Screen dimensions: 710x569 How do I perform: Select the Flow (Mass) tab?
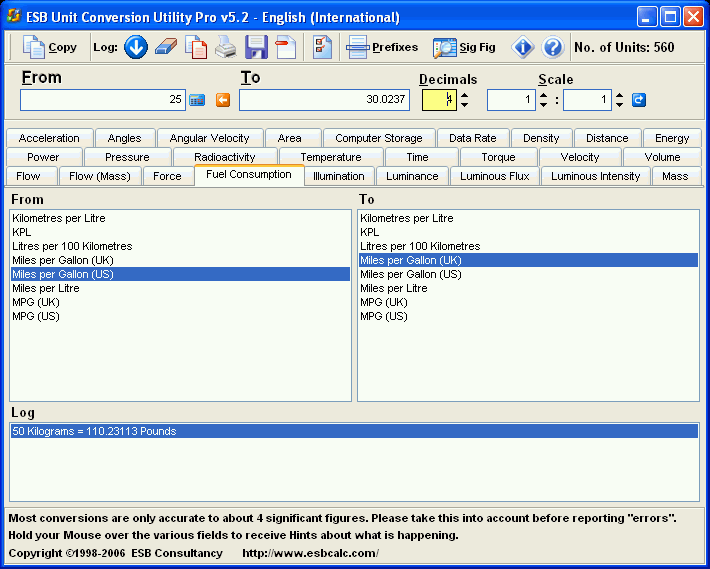coord(100,176)
